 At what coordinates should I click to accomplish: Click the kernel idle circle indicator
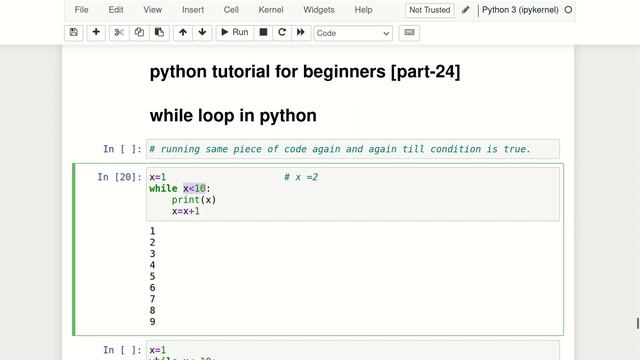tap(568, 10)
